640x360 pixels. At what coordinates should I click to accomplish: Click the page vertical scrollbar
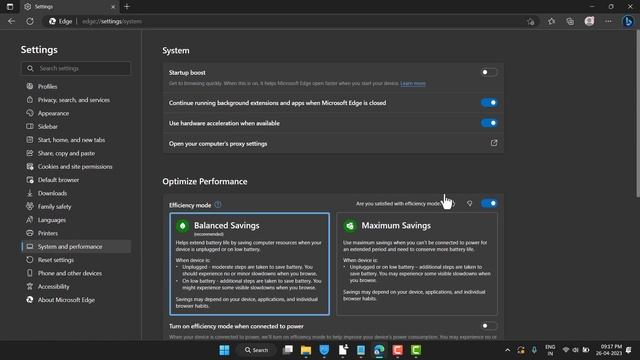coord(637,114)
